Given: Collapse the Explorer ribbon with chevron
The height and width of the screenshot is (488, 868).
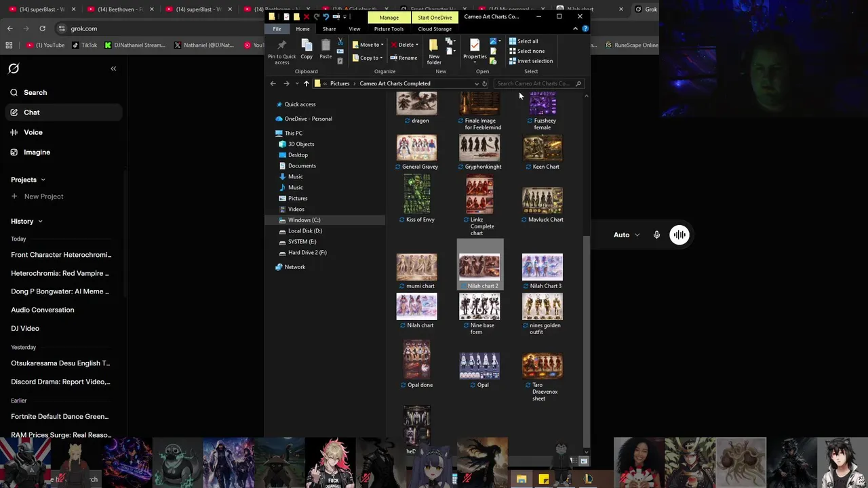Looking at the screenshot, I should pyautogui.click(x=575, y=28).
